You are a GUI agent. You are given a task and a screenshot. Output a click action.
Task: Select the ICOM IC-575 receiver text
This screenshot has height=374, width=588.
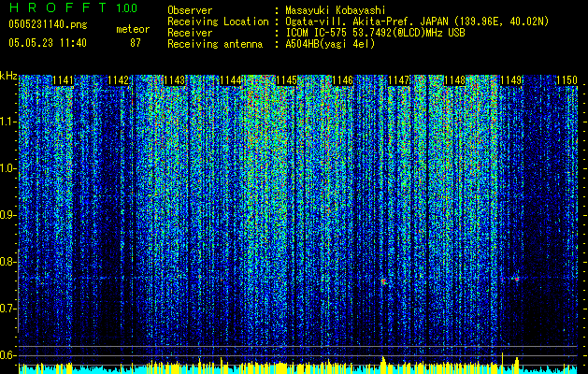click(375, 33)
